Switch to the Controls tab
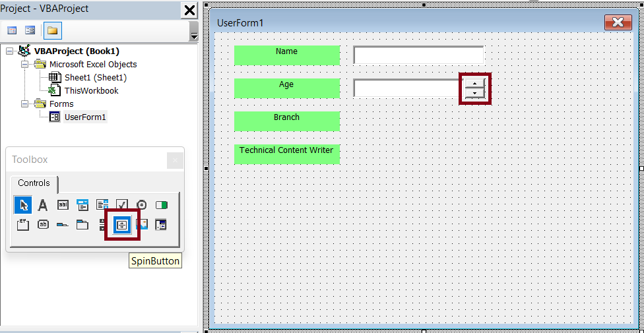644x333 pixels. [x=34, y=183]
